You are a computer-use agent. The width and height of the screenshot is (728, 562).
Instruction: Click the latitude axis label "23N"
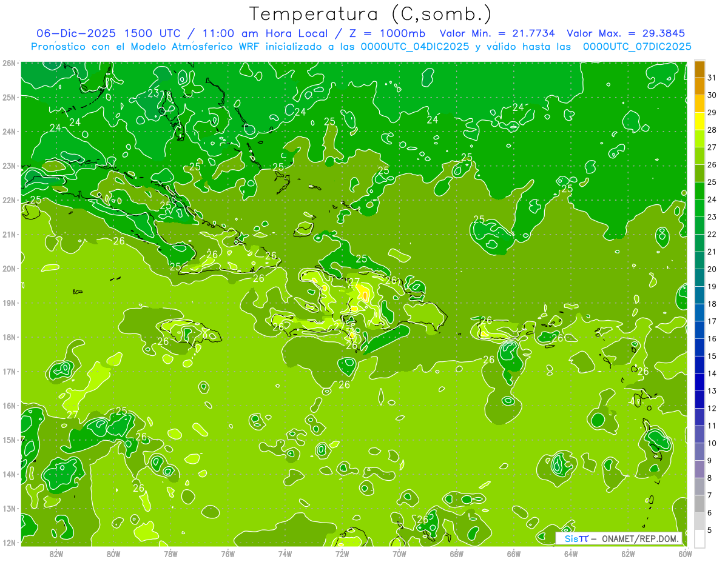9,166
